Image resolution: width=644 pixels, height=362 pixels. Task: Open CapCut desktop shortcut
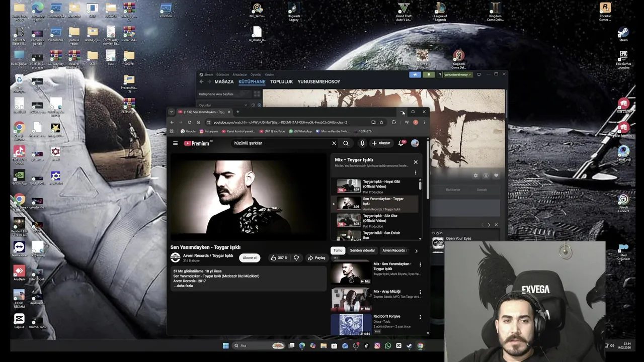(x=19, y=321)
